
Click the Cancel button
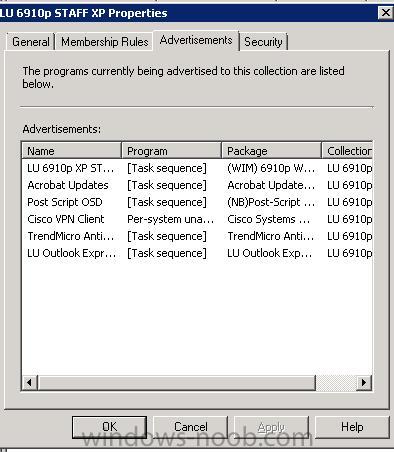pyautogui.click(x=191, y=427)
